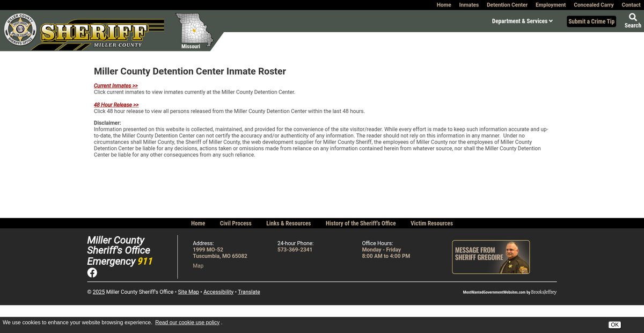
Task: Open Contact in top navigation
Action: [631, 5]
